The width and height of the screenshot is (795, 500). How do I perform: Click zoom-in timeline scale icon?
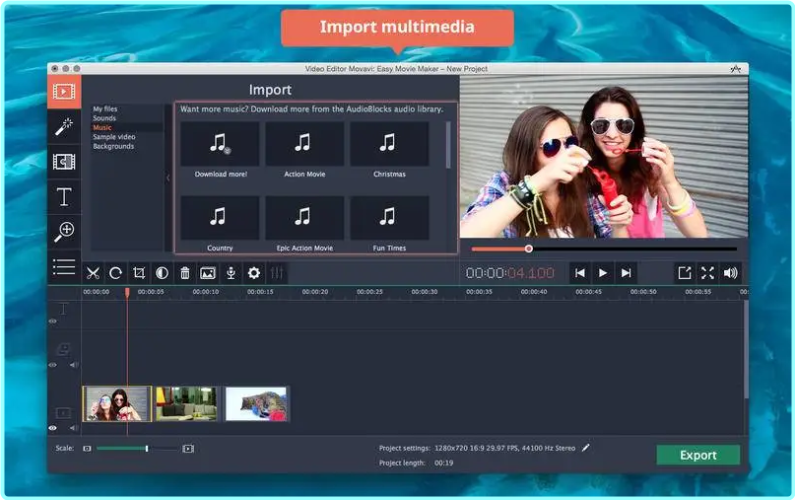(x=188, y=449)
